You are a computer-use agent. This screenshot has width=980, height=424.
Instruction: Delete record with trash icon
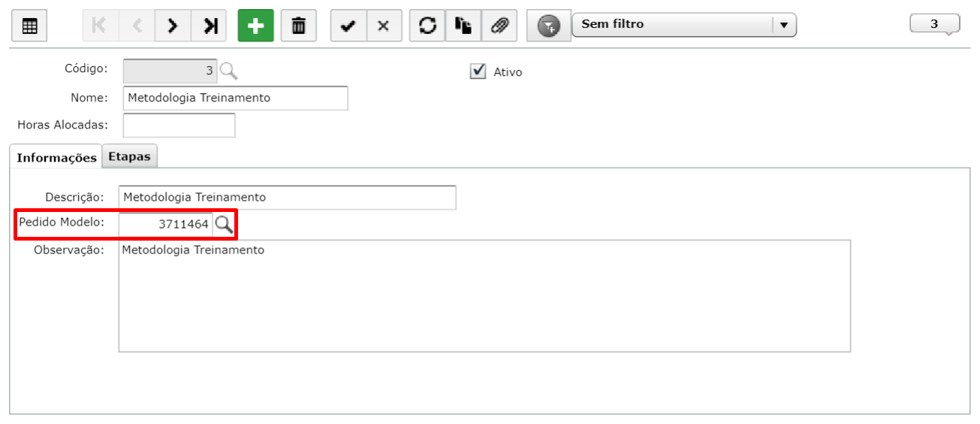299,26
